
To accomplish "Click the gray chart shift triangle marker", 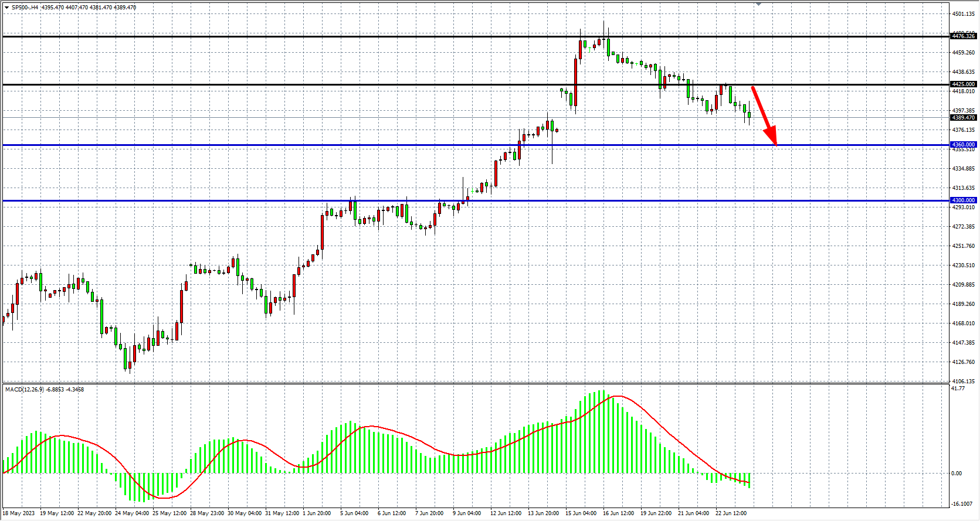I will tap(758, 4).
